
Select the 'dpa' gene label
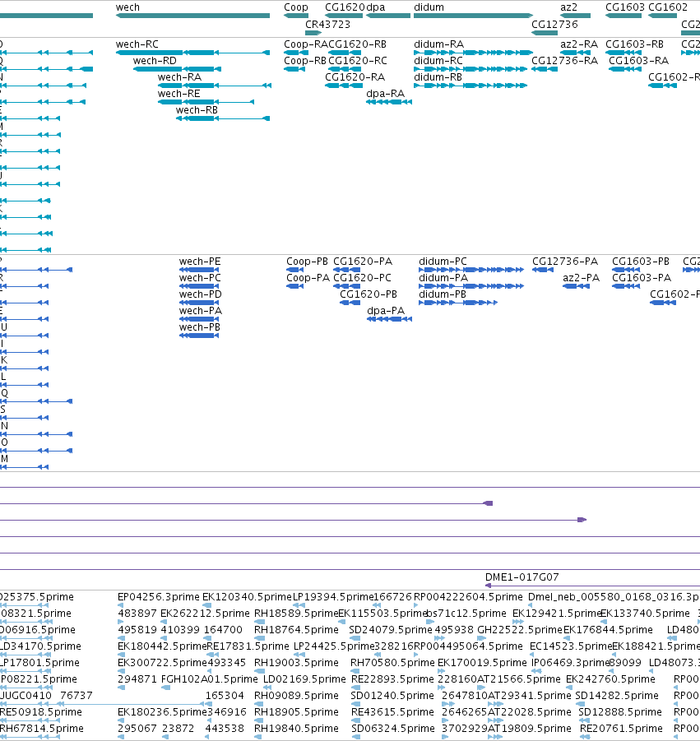click(x=376, y=7)
